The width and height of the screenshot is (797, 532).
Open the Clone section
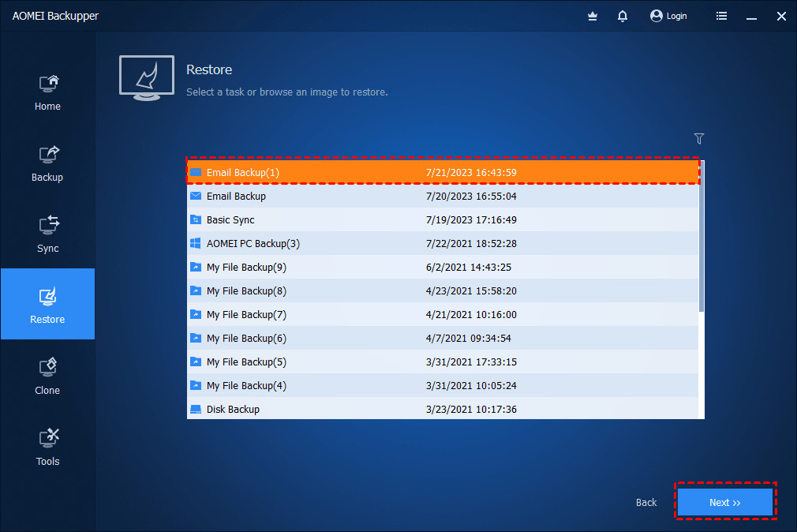48,377
